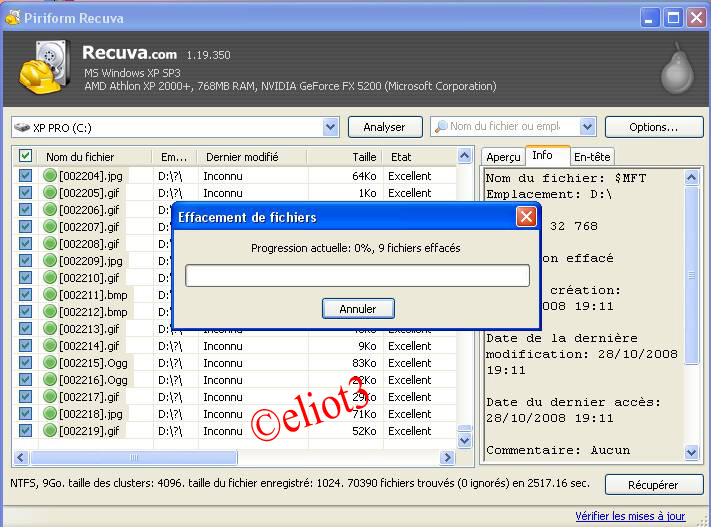The width and height of the screenshot is (711, 527).
Task: Click the green status icon of [002218].jpg
Action: pos(49,414)
